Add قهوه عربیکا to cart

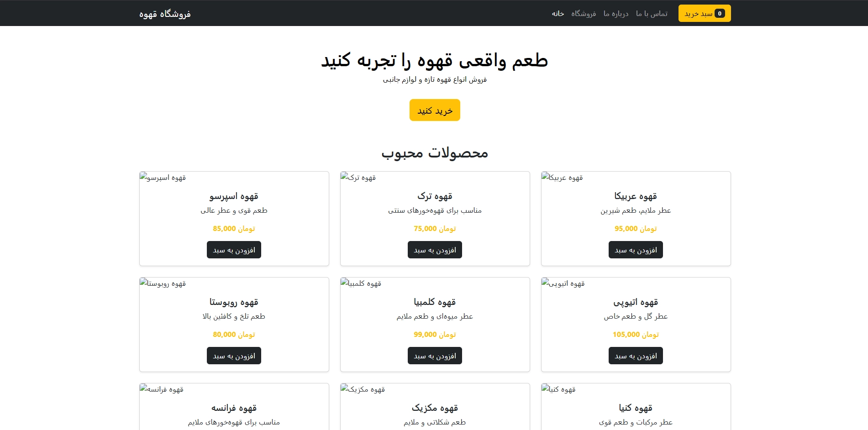pos(636,250)
